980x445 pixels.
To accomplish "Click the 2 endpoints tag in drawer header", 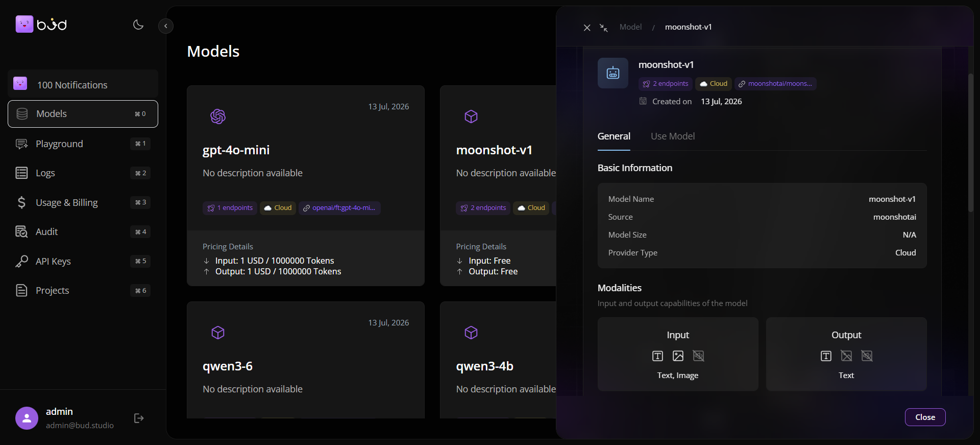I will click(666, 84).
